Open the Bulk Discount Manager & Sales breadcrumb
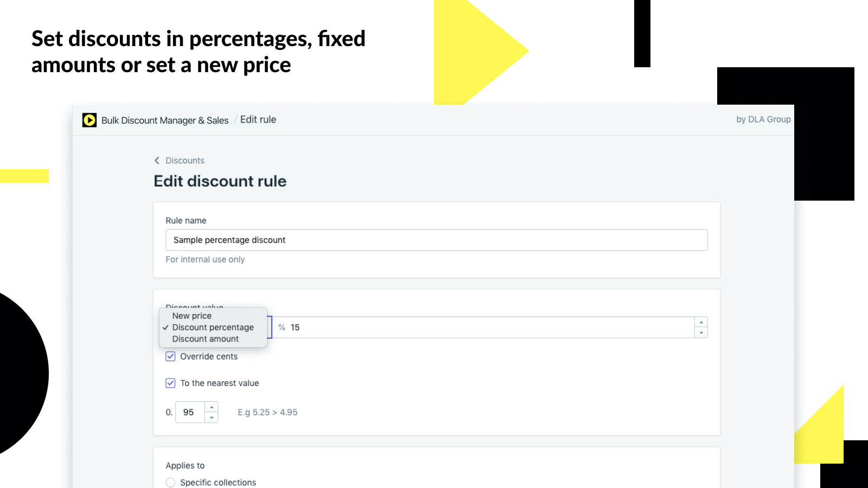This screenshot has width=868, height=488. (x=165, y=120)
